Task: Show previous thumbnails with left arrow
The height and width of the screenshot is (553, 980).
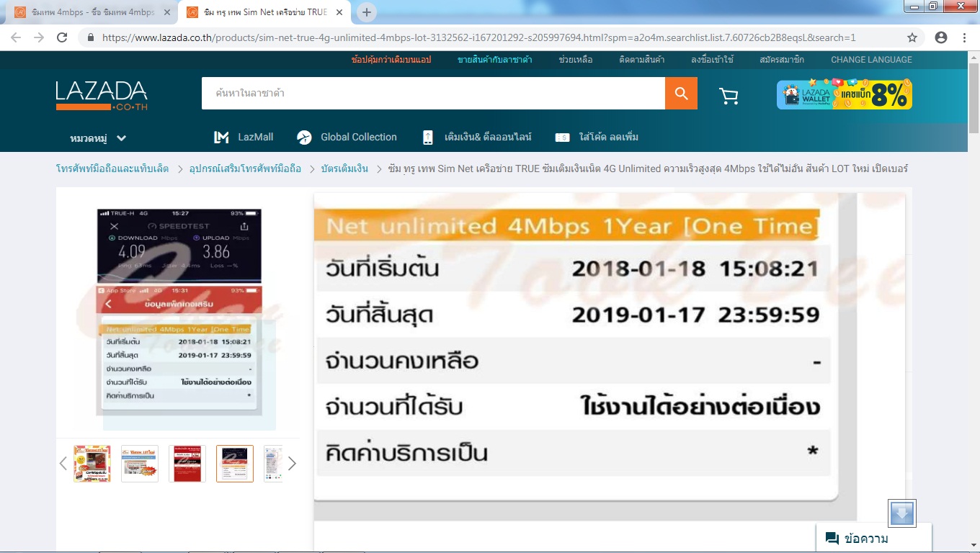Action: pyautogui.click(x=63, y=463)
